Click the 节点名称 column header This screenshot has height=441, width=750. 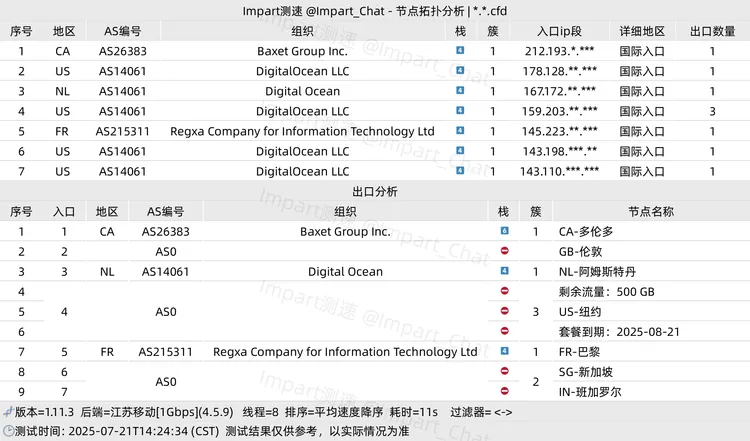(x=650, y=211)
